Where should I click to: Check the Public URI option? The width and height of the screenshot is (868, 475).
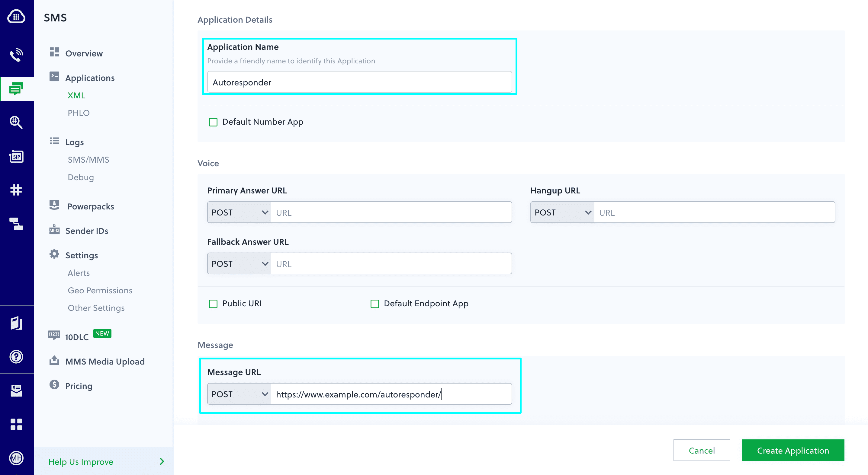213,304
